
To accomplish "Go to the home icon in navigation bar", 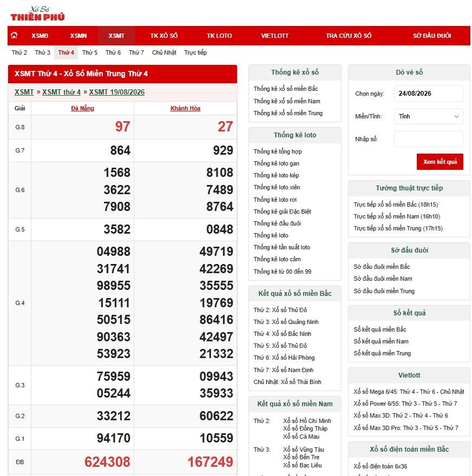I will click(x=14, y=36).
